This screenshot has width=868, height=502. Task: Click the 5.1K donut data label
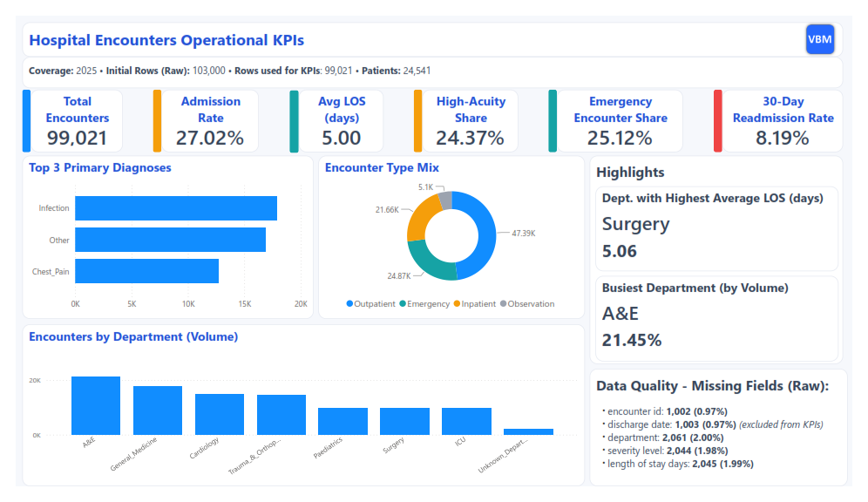tap(425, 187)
